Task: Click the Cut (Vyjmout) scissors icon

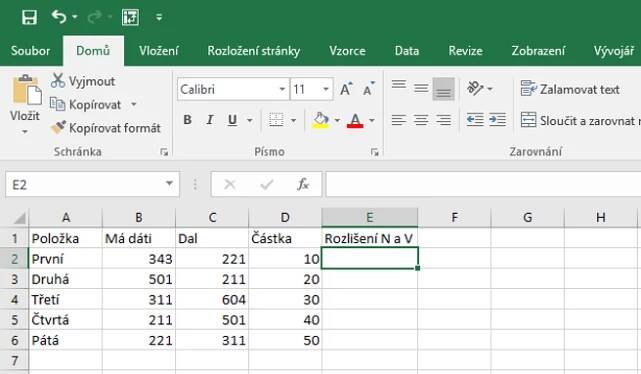Action: (x=58, y=81)
